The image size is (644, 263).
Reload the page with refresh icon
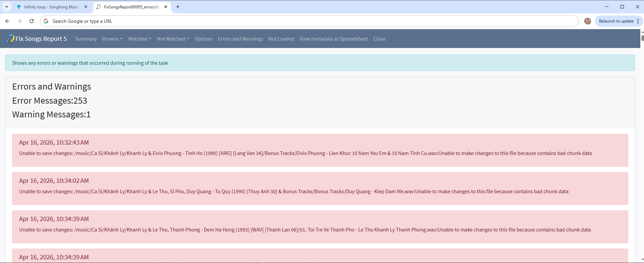(32, 21)
